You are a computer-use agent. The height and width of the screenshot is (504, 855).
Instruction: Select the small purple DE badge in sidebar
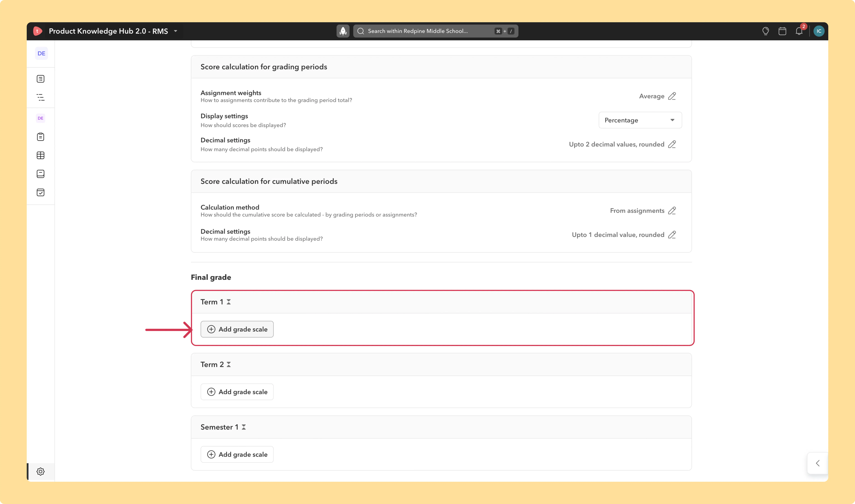[40, 118]
